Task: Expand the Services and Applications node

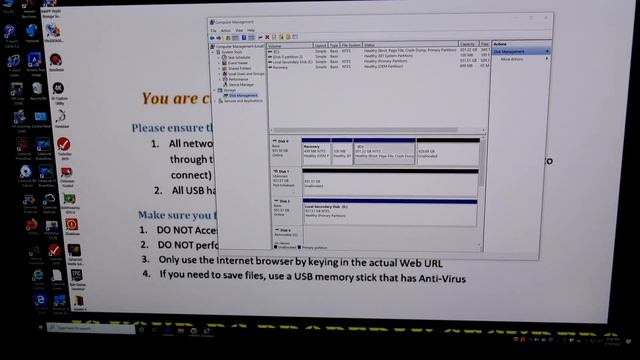Action: coord(216,101)
